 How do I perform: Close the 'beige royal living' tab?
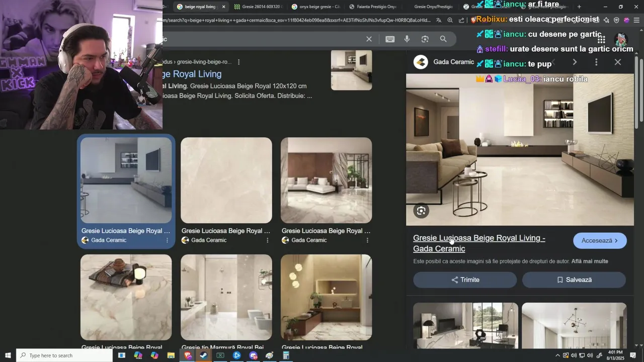223,7
